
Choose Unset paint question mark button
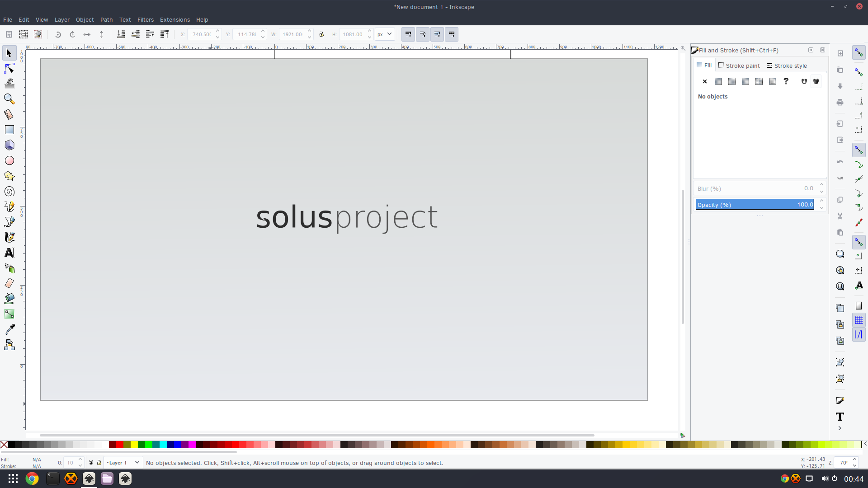point(786,82)
